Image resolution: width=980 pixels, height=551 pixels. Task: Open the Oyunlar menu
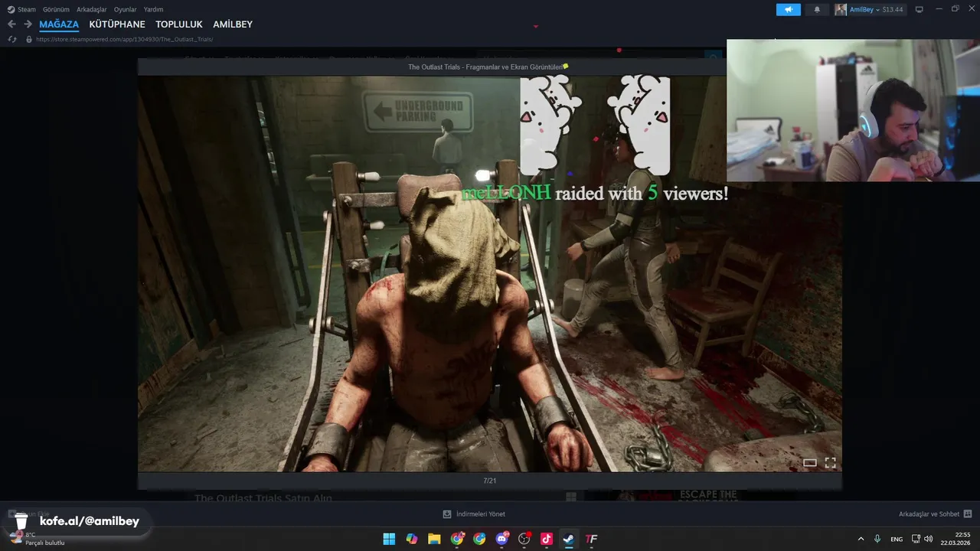click(125, 9)
